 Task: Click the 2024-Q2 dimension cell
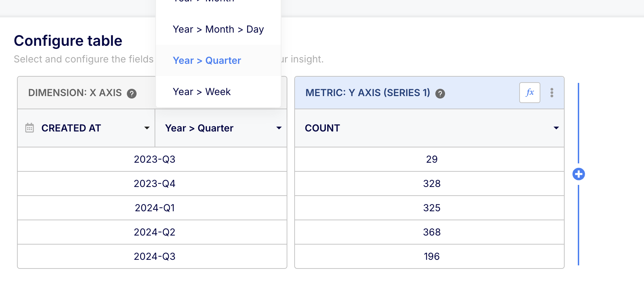pyautogui.click(x=155, y=232)
